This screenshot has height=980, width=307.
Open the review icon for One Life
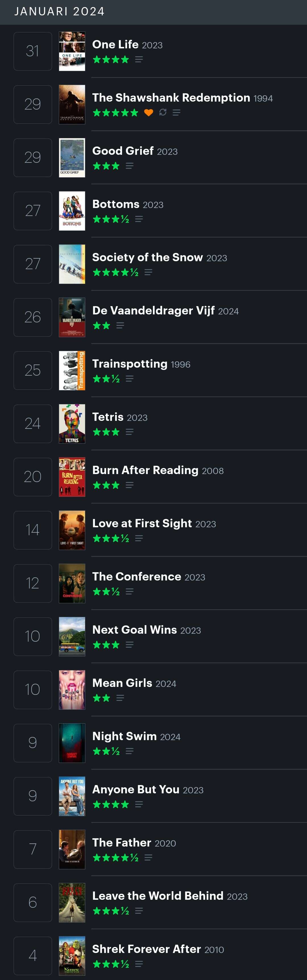click(139, 59)
